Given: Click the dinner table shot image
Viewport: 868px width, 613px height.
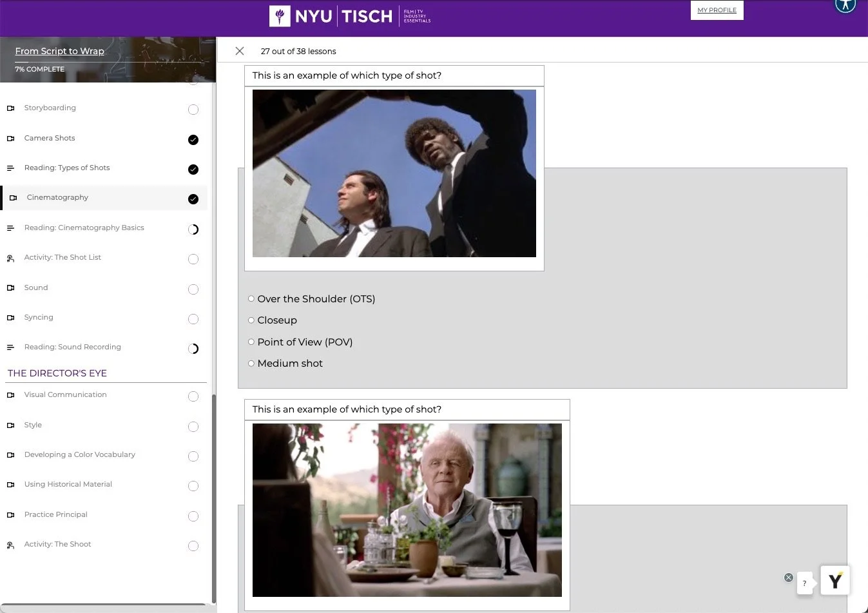Looking at the screenshot, I should pos(407,510).
